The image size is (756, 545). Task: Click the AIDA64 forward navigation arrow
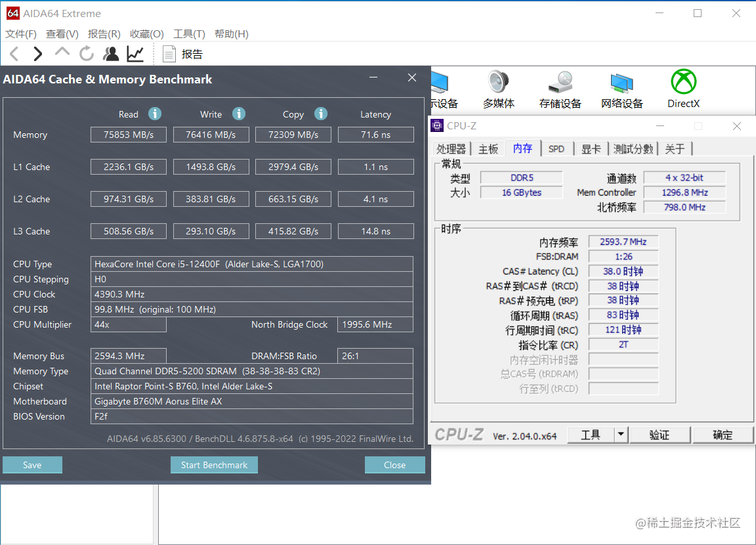click(37, 54)
